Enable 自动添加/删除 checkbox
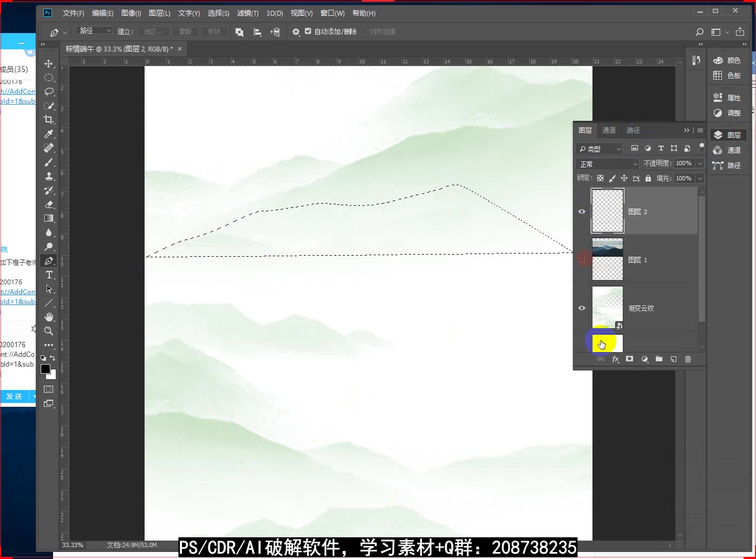 coord(308,31)
